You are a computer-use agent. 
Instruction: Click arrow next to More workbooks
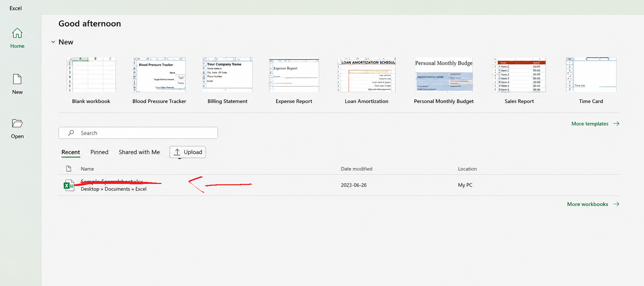click(x=616, y=204)
